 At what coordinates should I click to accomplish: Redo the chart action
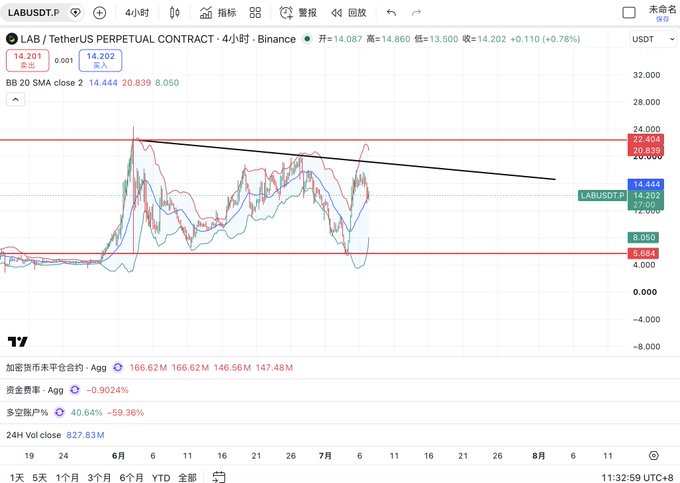[x=416, y=13]
